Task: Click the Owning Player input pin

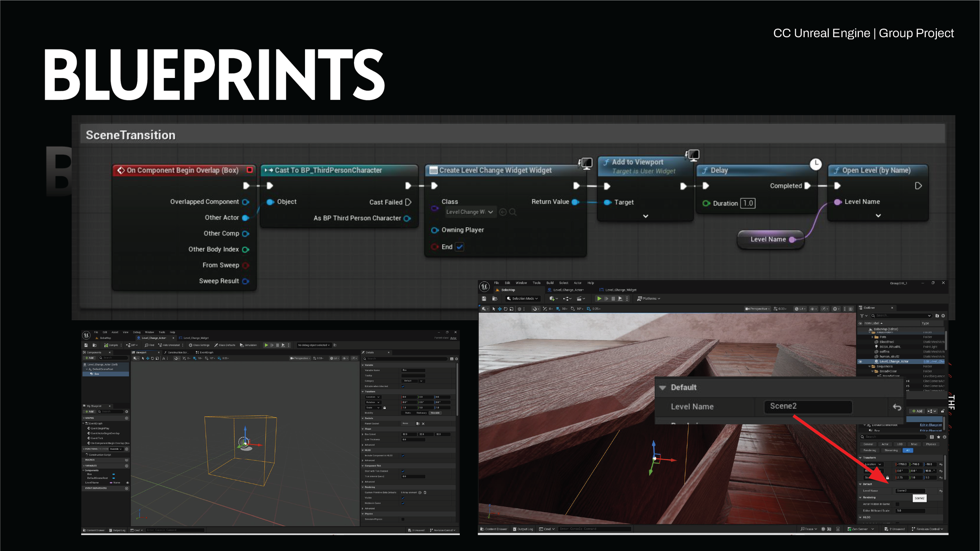Action: pos(434,230)
